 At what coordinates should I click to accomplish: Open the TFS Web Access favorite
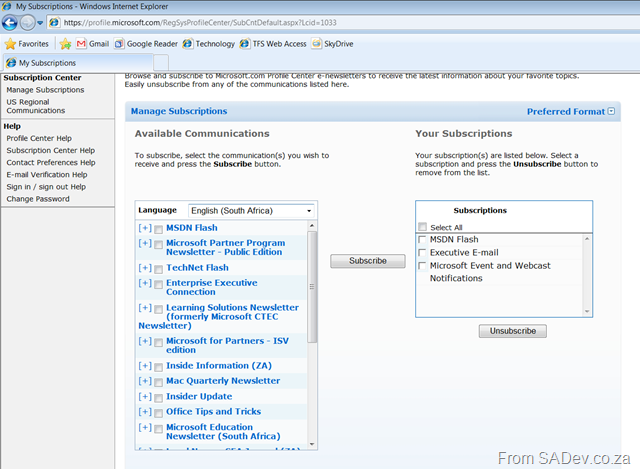(273, 44)
